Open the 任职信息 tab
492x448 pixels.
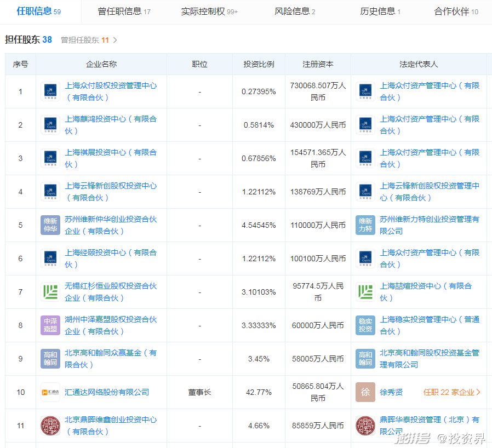(38, 12)
